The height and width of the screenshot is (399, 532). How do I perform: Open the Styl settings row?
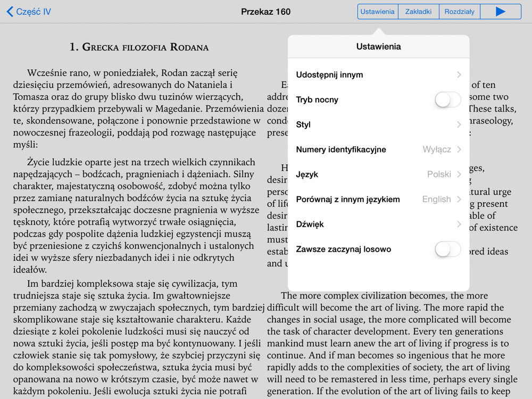click(x=379, y=124)
